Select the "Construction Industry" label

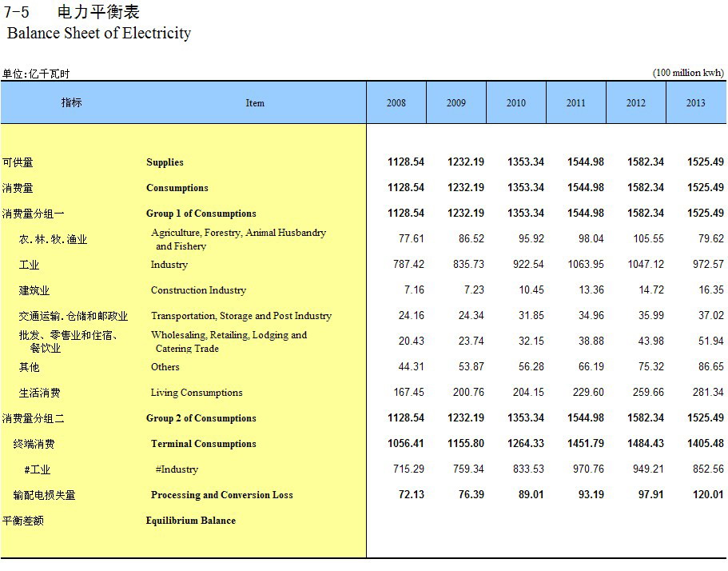[x=198, y=290]
